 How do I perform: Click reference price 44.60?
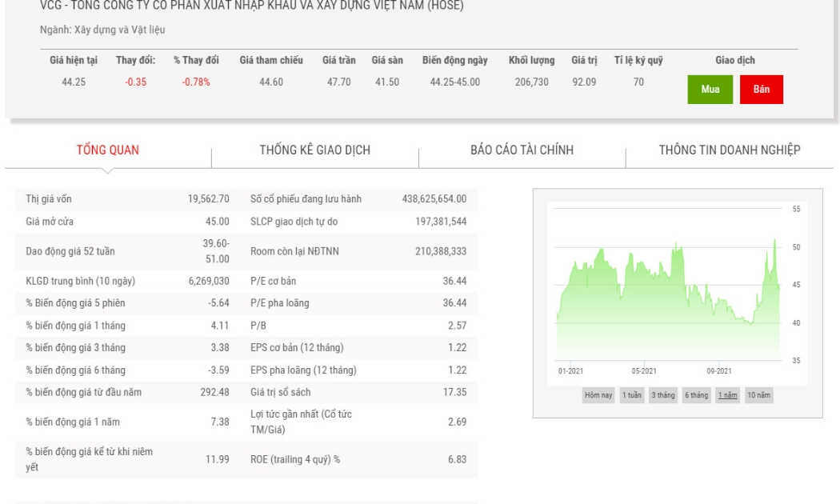pyautogui.click(x=271, y=82)
